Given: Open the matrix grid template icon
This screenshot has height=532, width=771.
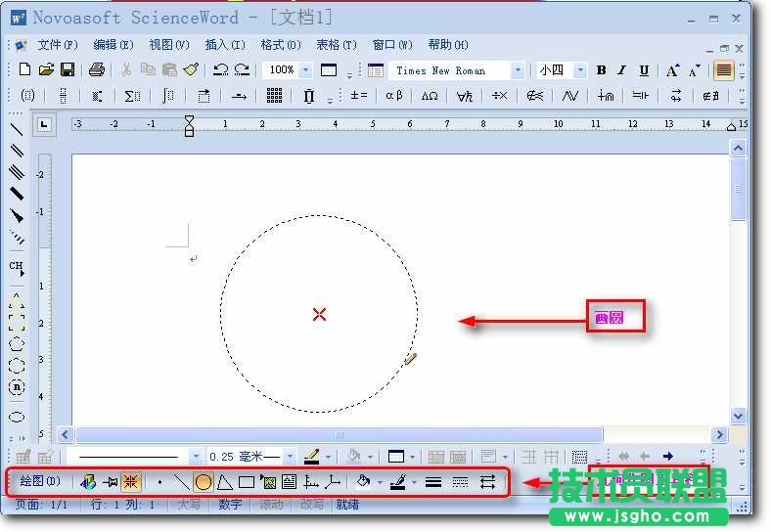Looking at the screenshot, I should coord(274,96).
